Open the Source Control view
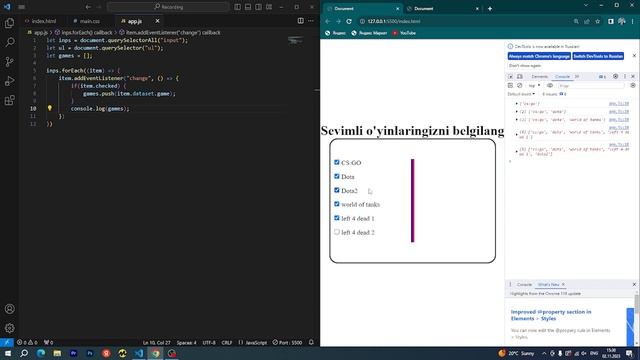The image size is (640, 360). (x=9, y=62)
